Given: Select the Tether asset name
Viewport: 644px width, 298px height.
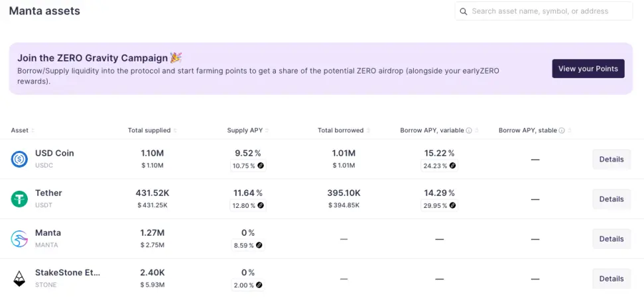Looking at the screenshot, I should pyautogui.click(x=48, y=193).
